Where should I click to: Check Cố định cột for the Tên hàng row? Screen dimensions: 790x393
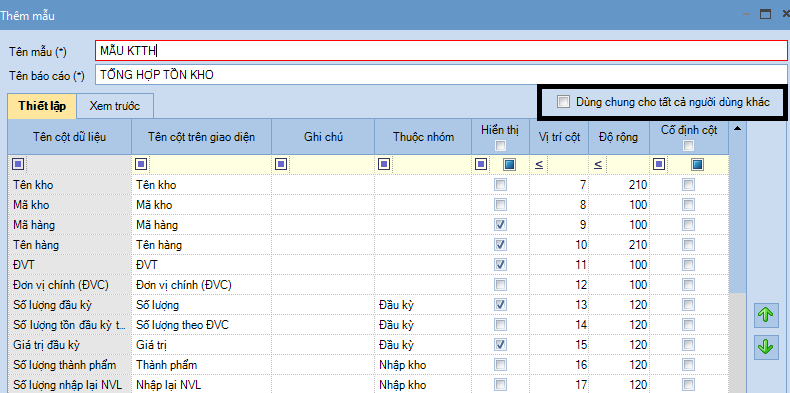tap(688, 245)
